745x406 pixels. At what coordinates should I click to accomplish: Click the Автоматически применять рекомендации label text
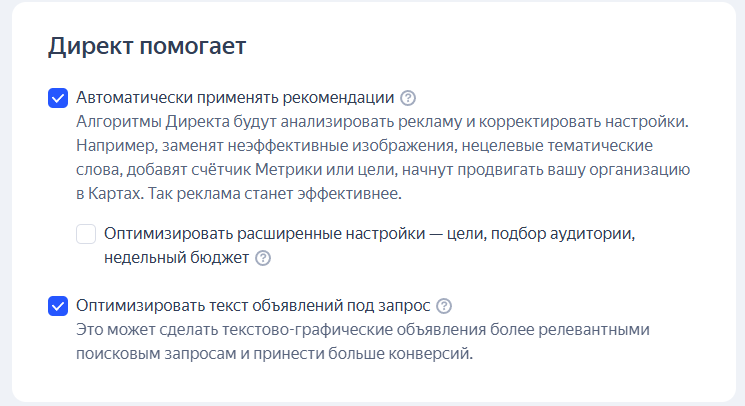click(235, 98)
